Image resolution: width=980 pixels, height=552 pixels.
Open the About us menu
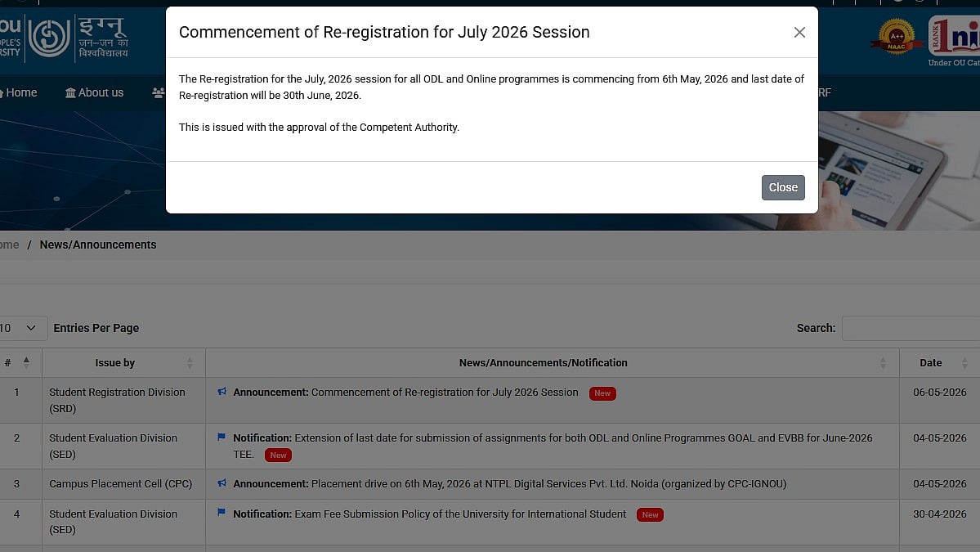(94, 92)
